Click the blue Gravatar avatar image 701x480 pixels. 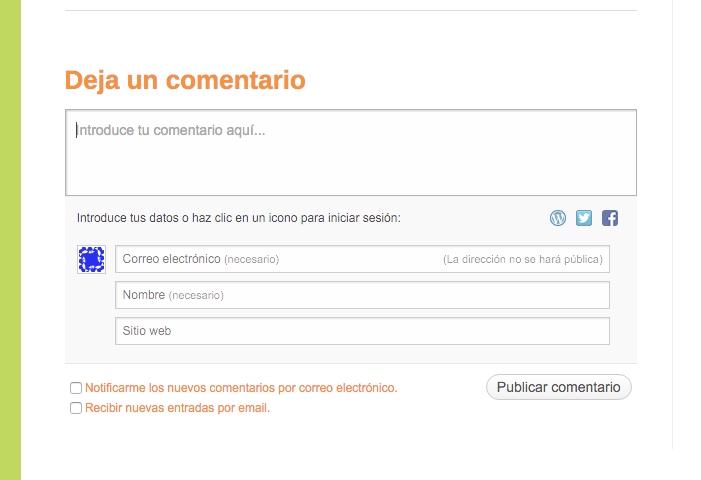click(x=91, y=259)
